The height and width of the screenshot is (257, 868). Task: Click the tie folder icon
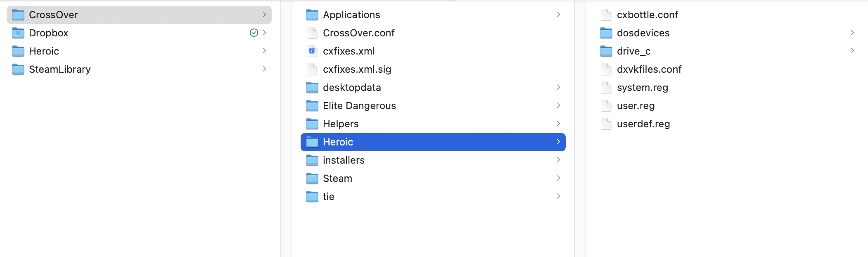(x=312, y=197)
